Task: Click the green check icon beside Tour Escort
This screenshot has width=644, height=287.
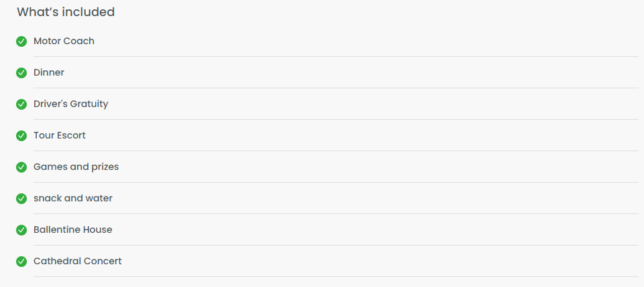Action: pos(21,136)
